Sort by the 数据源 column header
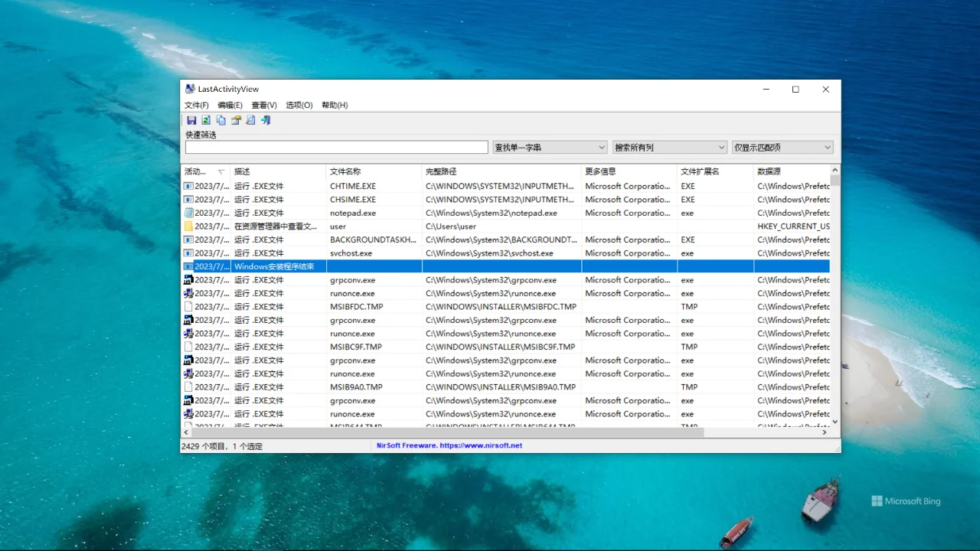This screenshot has width=980, height=551. [x=792, y=171]
